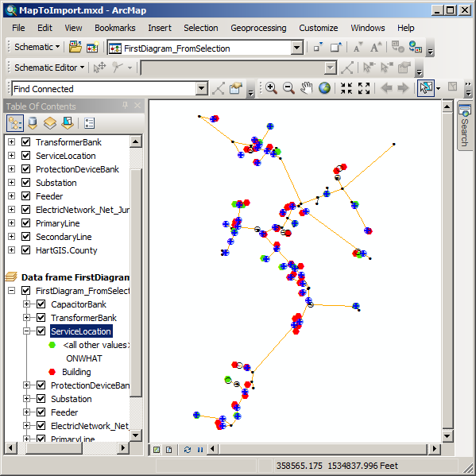
Task: Open the Schematic Editor dropdown menu
Action: pyautogui.click(x=49, y=68)
